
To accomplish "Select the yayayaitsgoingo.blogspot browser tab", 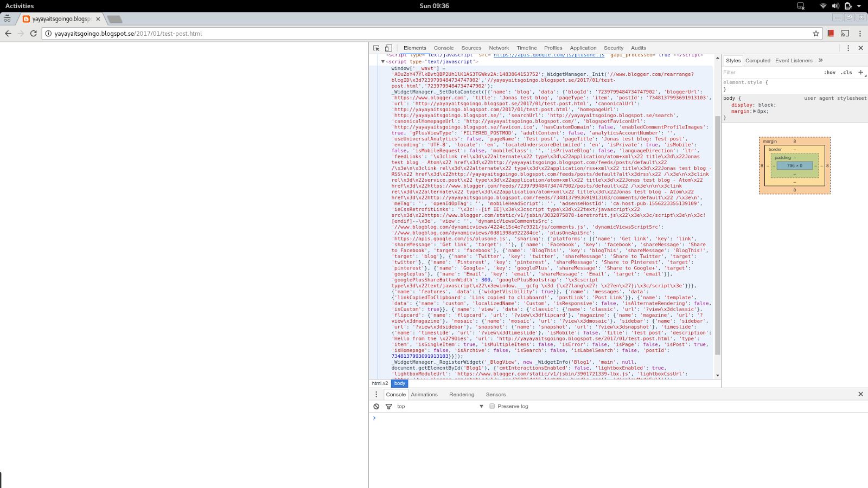I will pos(61,19).
